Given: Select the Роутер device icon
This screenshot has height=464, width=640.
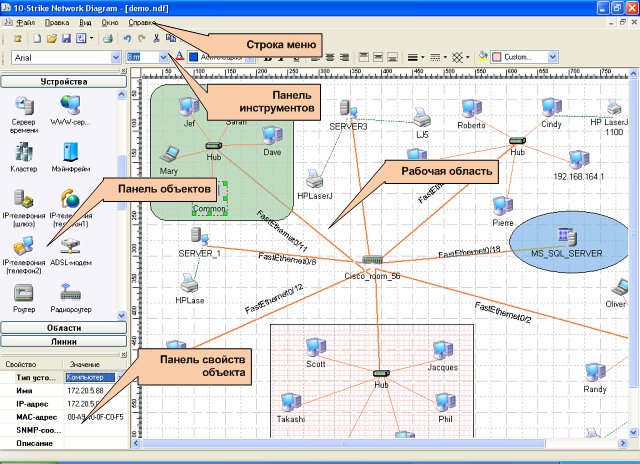Looking at the screenshot, I should click(x=23, y=291).
